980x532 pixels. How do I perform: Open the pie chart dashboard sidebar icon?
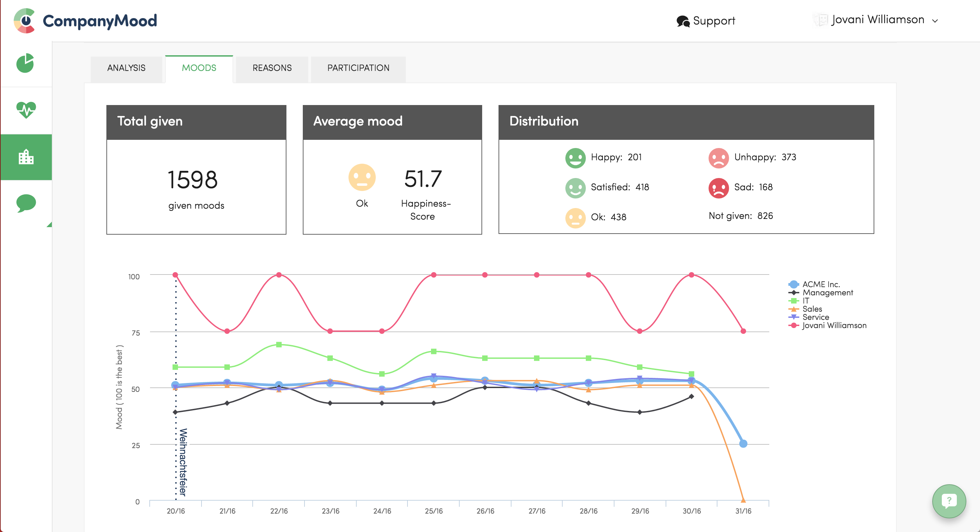point(25,63)
